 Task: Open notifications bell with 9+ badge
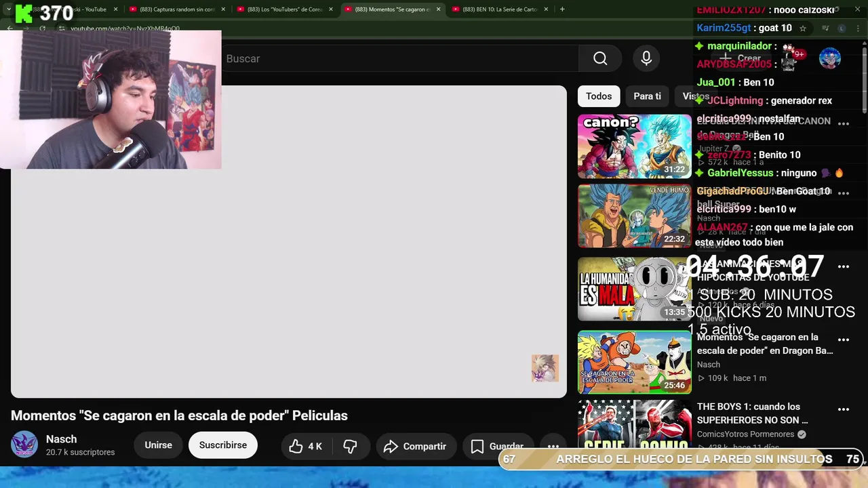point(791,58)
